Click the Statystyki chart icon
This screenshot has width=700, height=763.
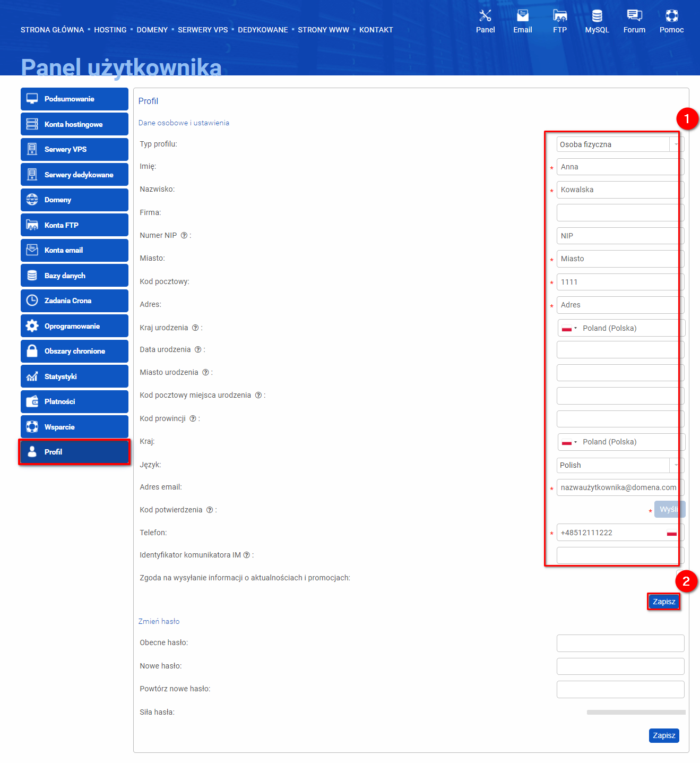[x=32, y=376]
